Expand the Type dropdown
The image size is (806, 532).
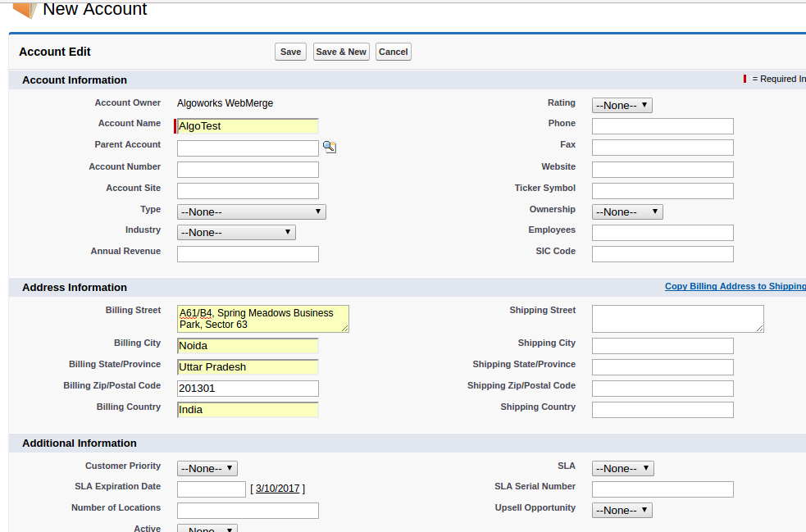(x=251, y=212)
